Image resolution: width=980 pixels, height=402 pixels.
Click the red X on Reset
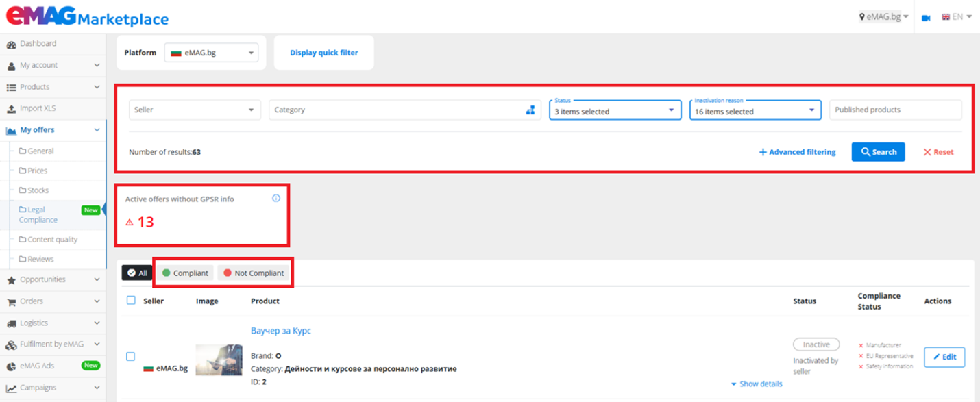[x=927, y=152]
